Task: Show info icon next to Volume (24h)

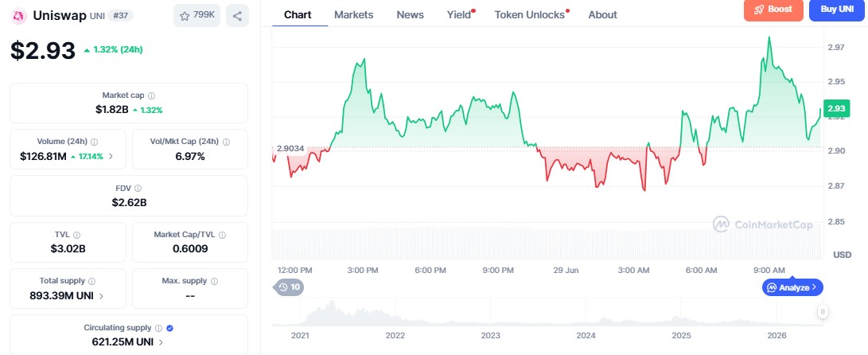Action: 95,142
